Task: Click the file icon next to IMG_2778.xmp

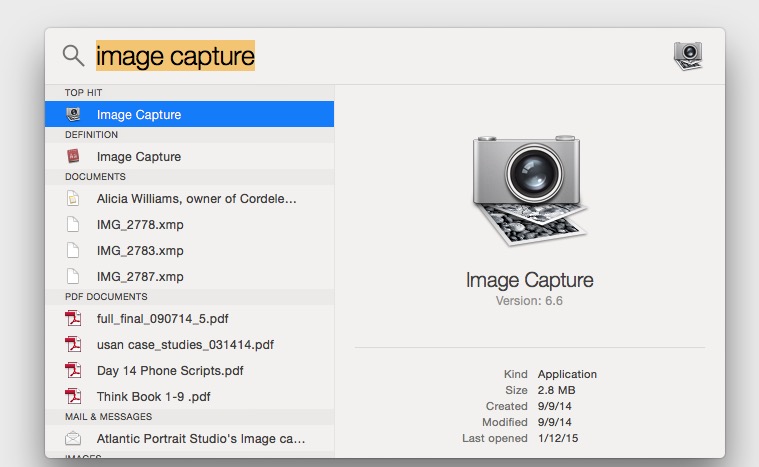Action: tap(73, 225)
